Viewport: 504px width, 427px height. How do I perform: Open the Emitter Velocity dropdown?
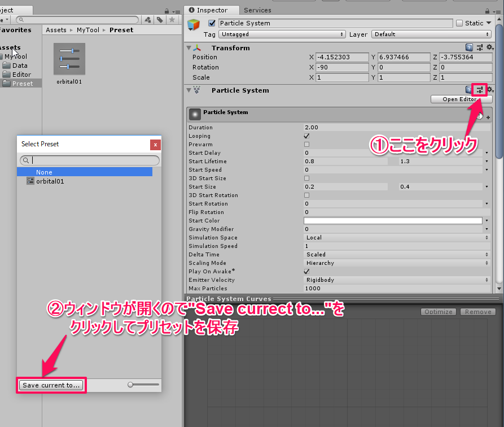pyautogui.click(x=397, y=280)
